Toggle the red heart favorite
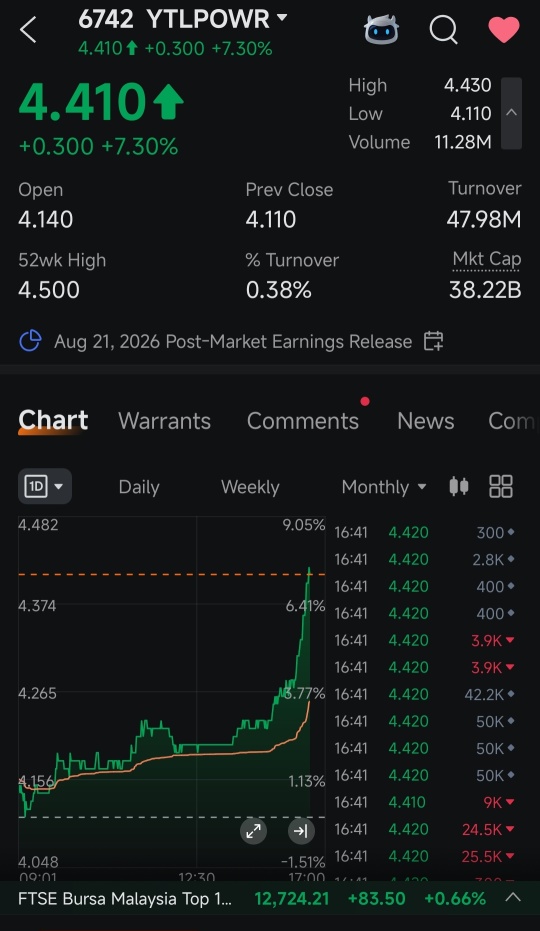540x931 pixels. pyautogui.click(x=504, y=29)
